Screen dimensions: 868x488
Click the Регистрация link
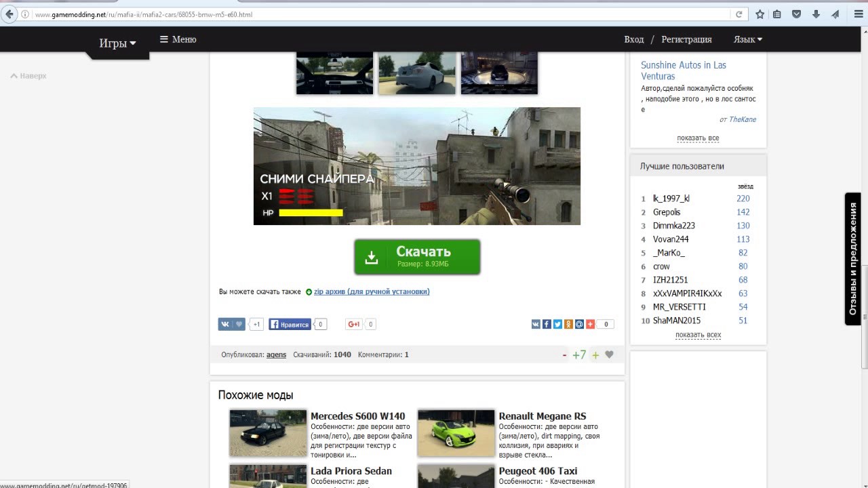pos(686,39)
